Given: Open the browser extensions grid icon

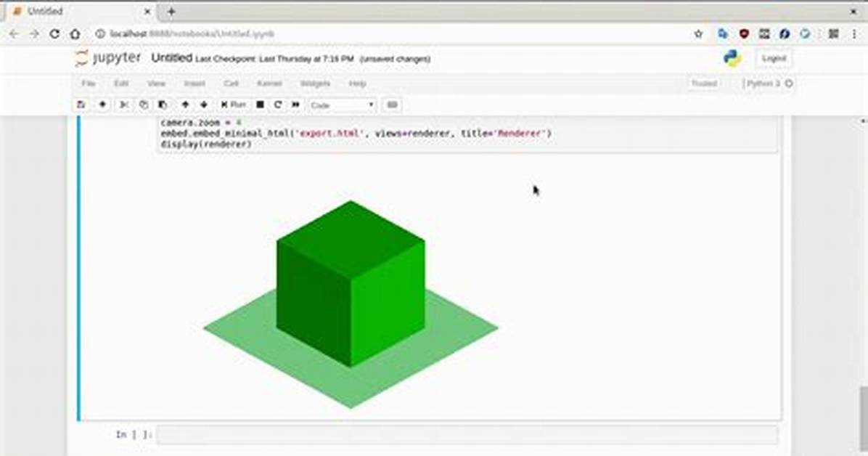Looking at the screenshot, I should (834, 34).
